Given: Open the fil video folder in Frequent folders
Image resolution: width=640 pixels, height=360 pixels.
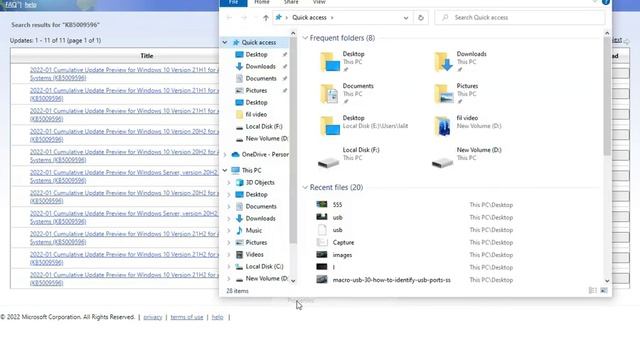Looking at the screenshot, I should [x=467, y=126].
